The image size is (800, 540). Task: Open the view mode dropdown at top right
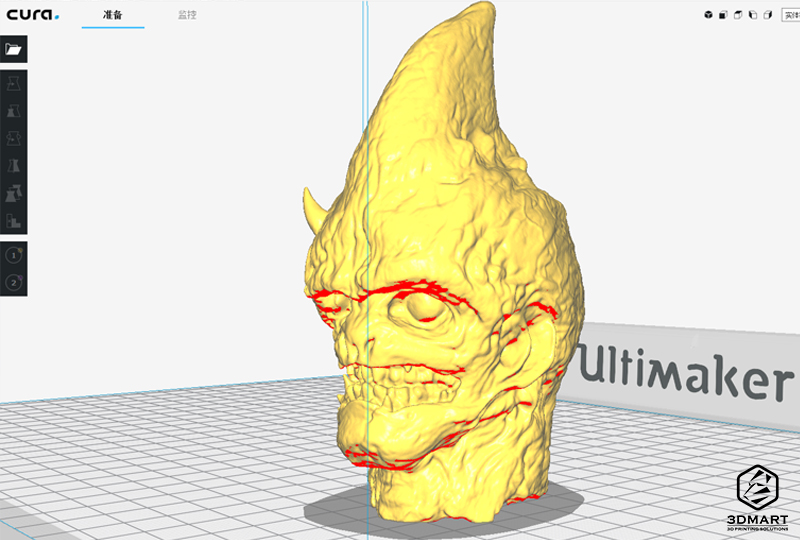[x=790, y=15]
